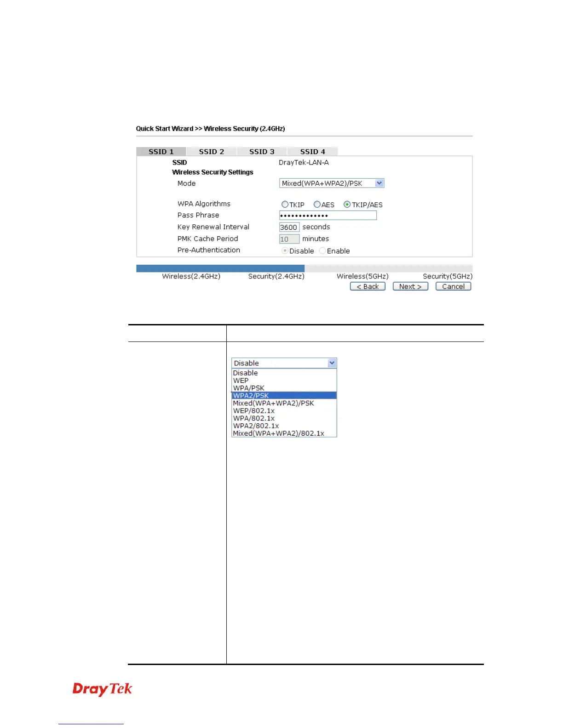Choose Mixed(WPA+WPA2)/802.1x in the list
Viewport: 563px width, 728px height.
pos(284,433)
